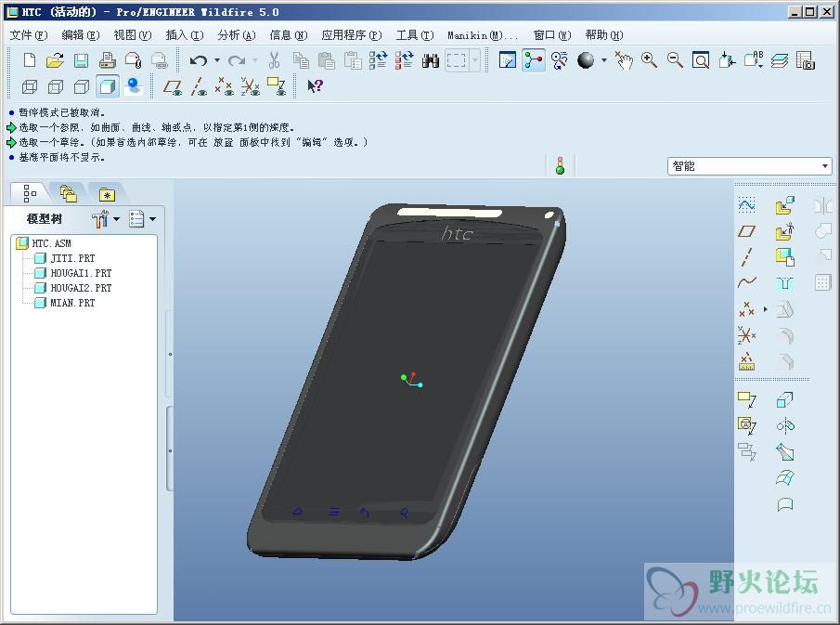The height and width of the screenshot is (625, 840).
Task: Open the 帮助(H) menu
Action: point(603,35)
